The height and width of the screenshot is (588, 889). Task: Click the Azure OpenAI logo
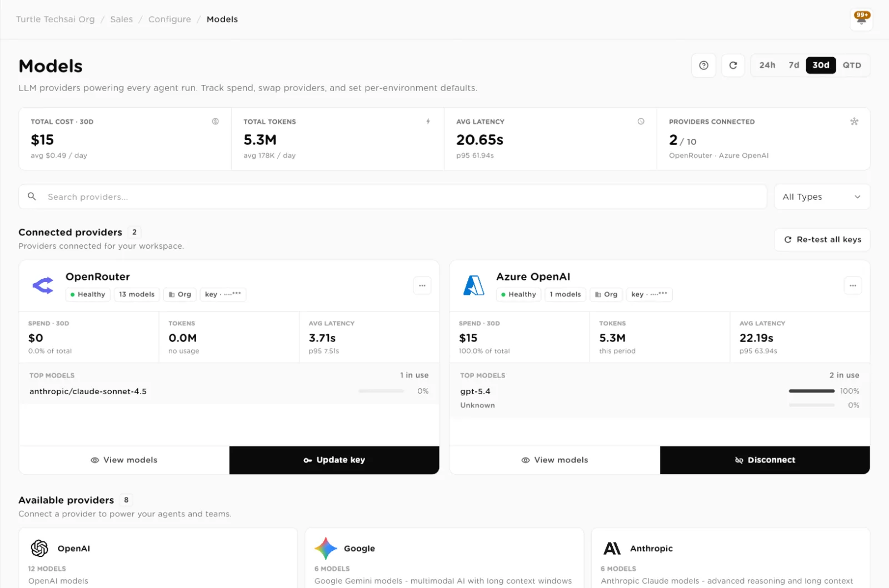pyautogui.click(x=473, y=285)
